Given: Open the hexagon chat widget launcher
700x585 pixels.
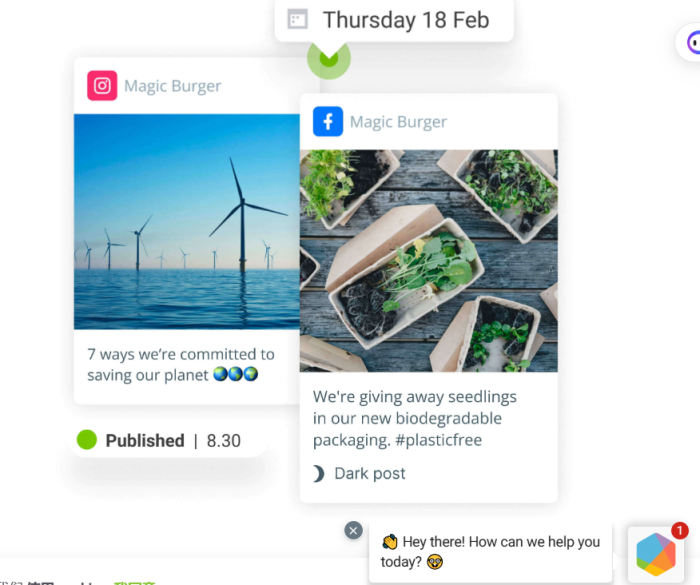Looking at the screenshot, I should (656, 554).
